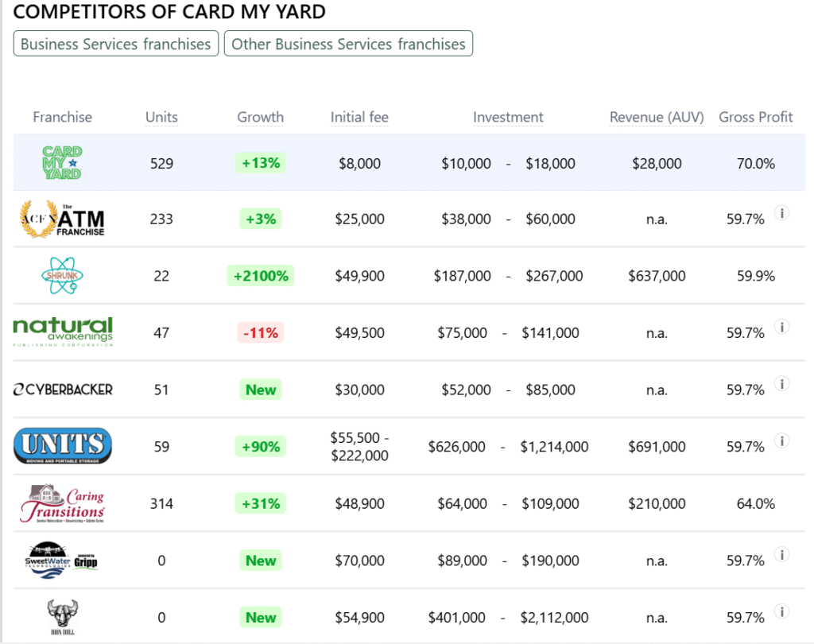
Task: Select the $691,000 revenue value
Action: point(657,447)
